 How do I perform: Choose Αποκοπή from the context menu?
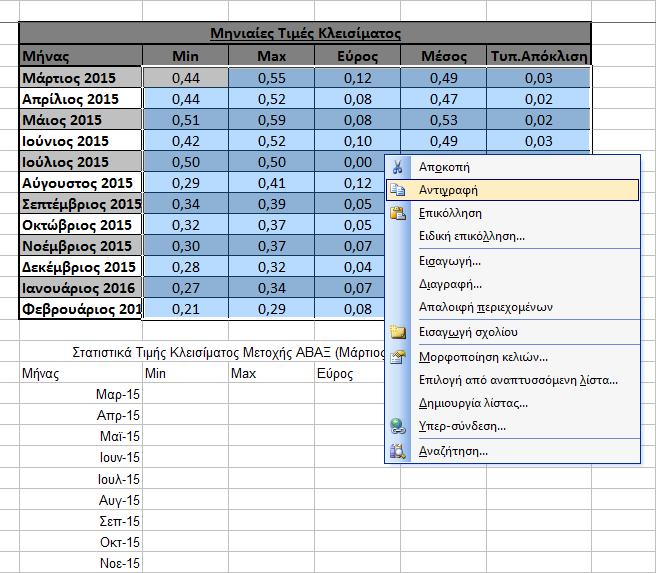(512, 167)
